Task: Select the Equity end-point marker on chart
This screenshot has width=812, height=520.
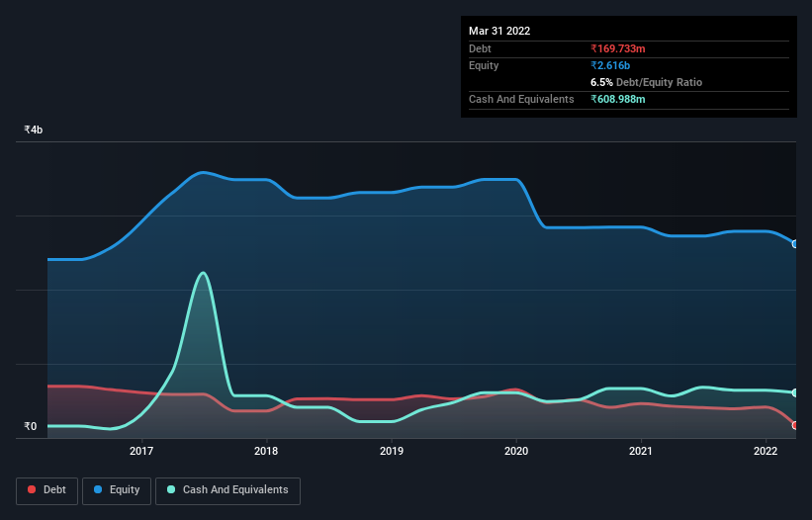Action: [795, 244]
